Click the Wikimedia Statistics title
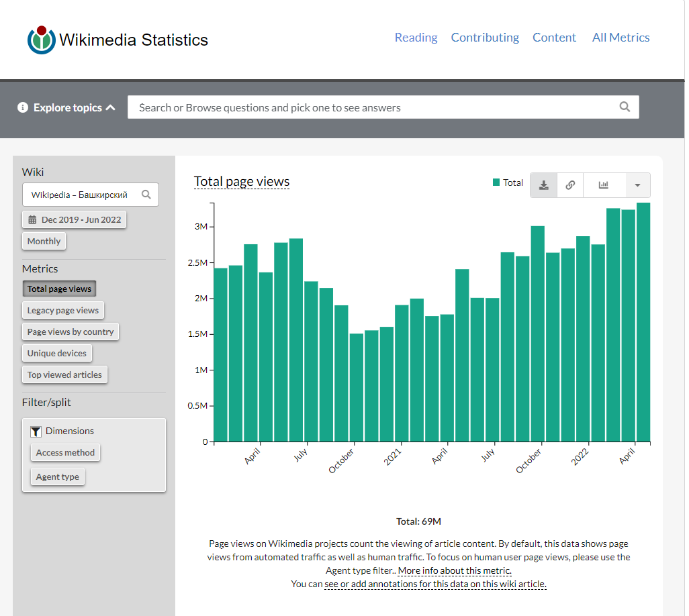 tap(134, 40)
